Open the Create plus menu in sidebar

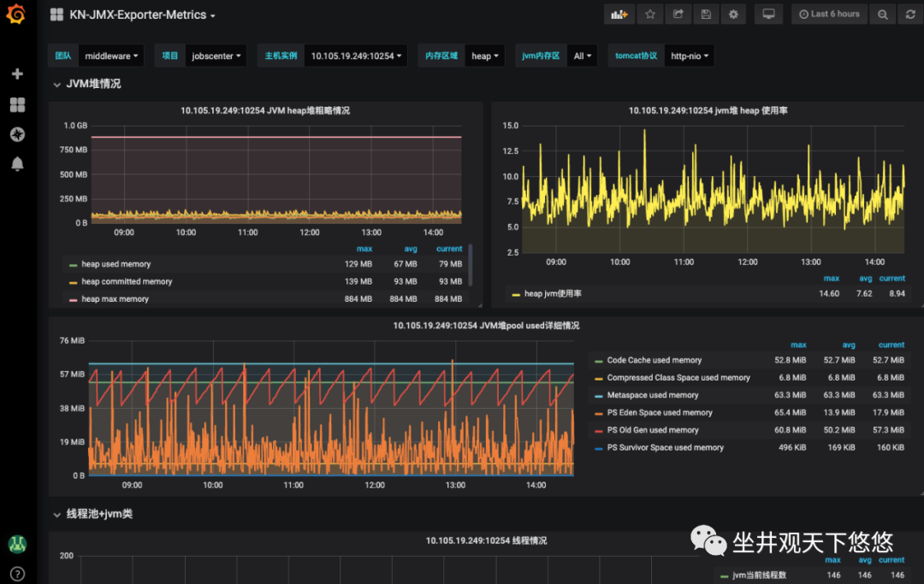pyautogui.click(x=17, y=74)
